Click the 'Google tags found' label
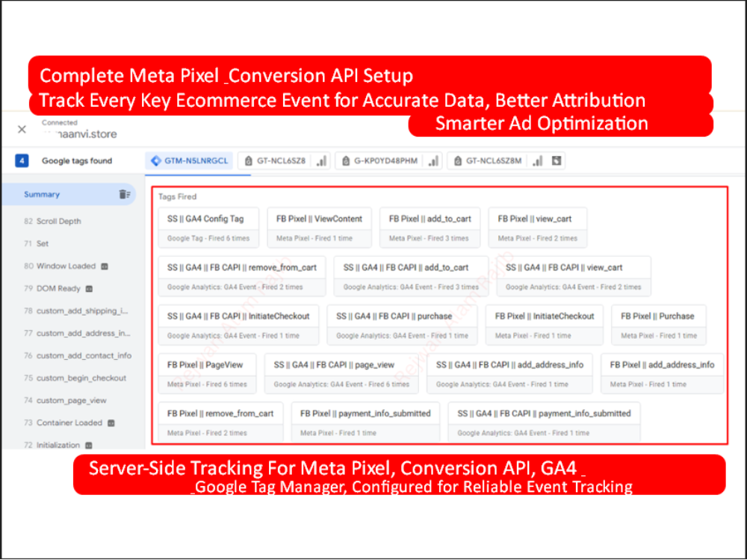Screen dimensions: 747x560 coord(77,161)
